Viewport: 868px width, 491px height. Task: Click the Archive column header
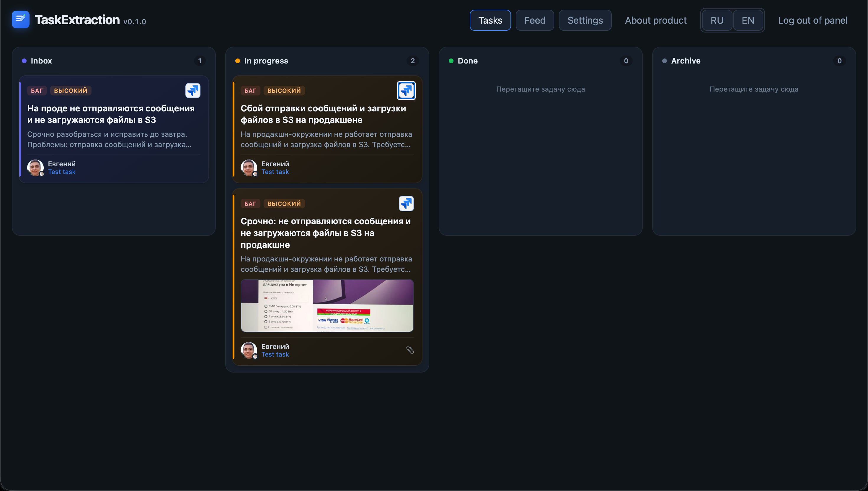(685, 61)
